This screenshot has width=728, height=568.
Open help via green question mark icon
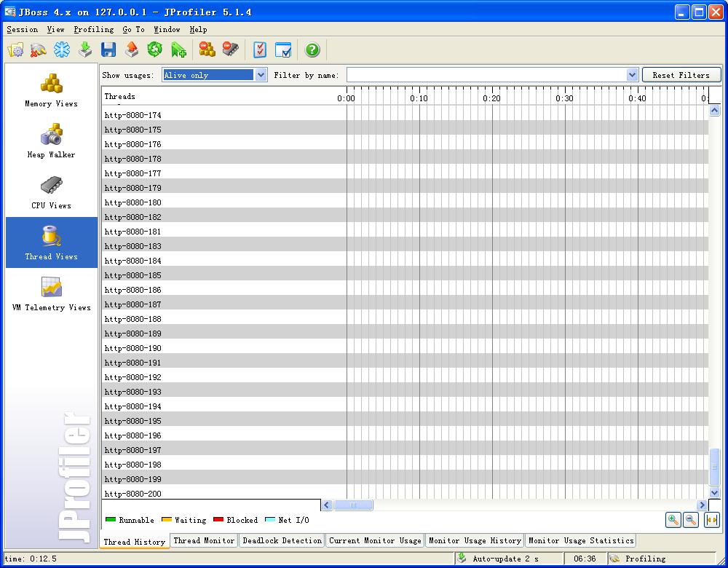click(x=312, y=50)
